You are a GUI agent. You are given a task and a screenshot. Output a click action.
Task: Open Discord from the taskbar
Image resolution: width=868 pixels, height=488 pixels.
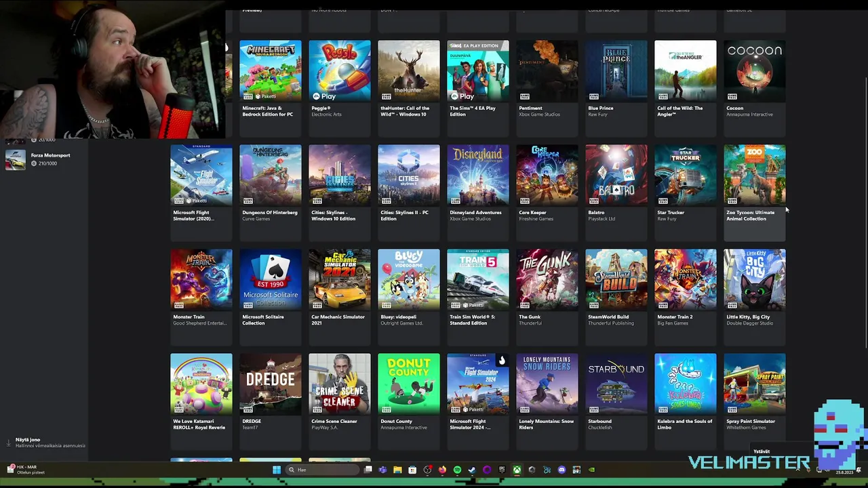[x=561, y=470]
